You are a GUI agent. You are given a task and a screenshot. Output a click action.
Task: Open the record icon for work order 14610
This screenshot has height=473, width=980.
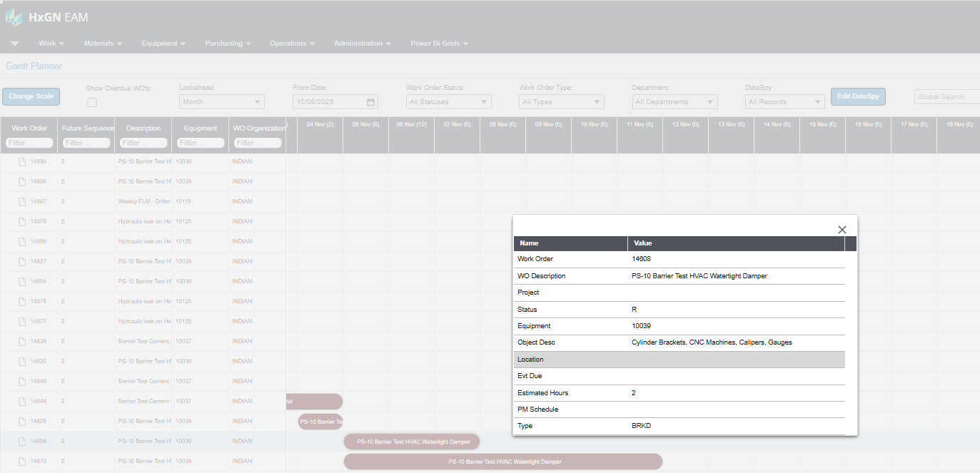click(x=22, y=461)
